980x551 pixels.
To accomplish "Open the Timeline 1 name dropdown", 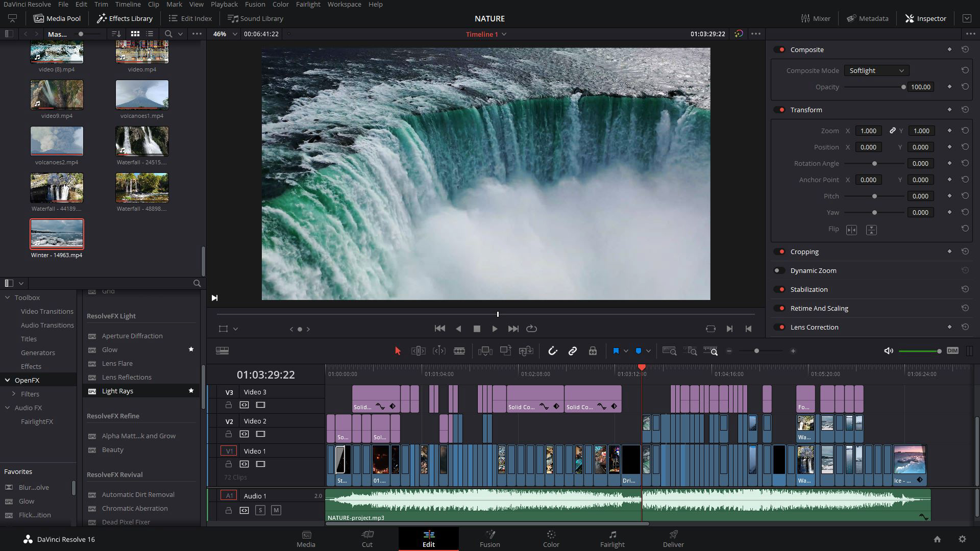I will 503,34.
